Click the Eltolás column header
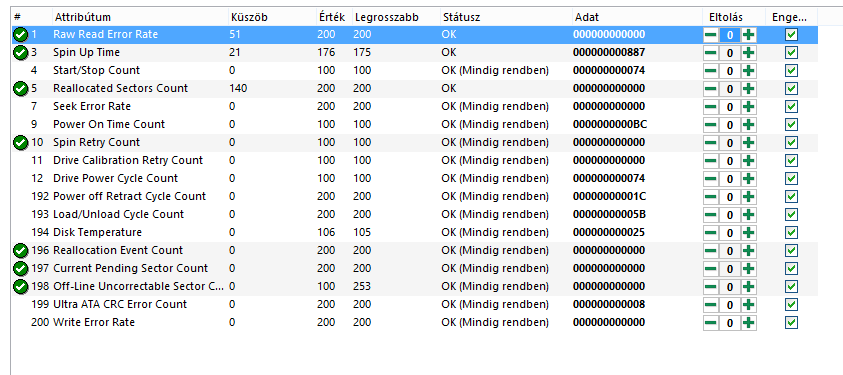The image size is (843, 375). (x=734, y=17)
